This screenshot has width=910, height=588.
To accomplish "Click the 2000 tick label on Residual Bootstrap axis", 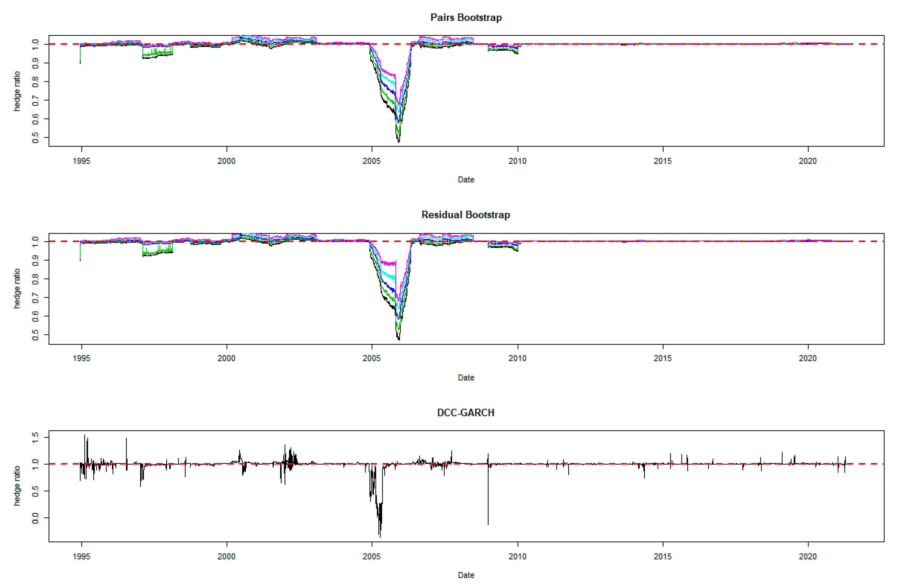I will (226, 359).
